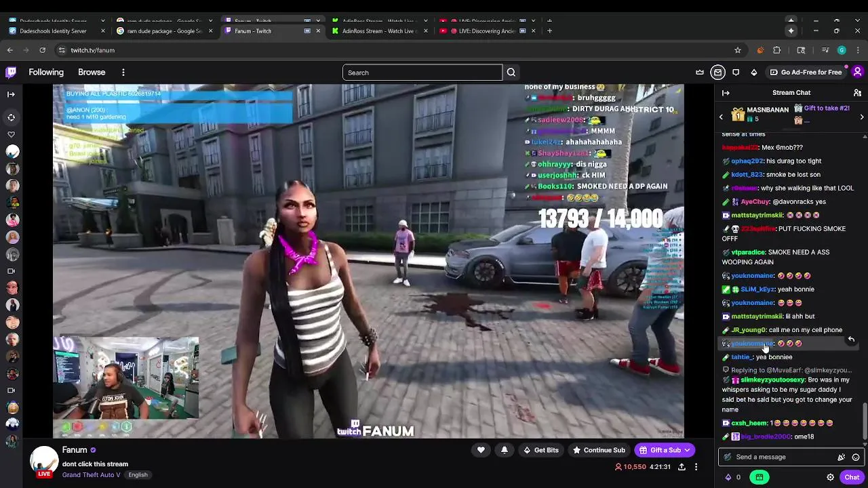The image size is (868, 488).
Task: Open the stream more options dots
Action: 696,467
